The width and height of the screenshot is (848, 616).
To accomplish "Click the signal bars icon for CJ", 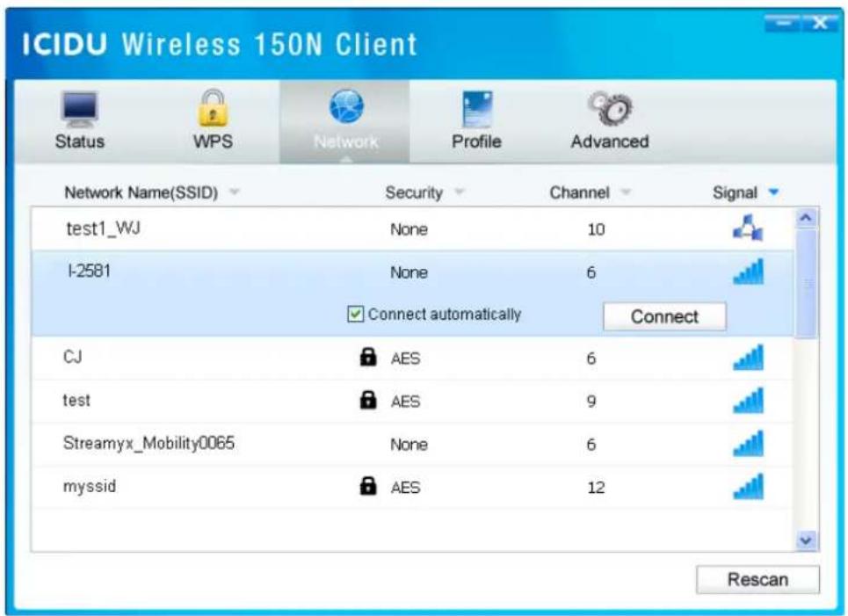I will 748,358.
